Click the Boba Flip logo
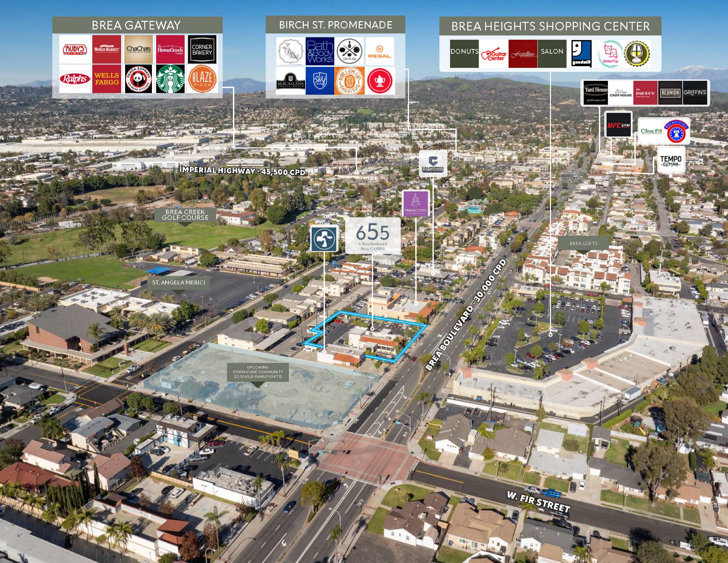The width and height of the screenshot is (728, 563). pyautogui.click(x=611, y=54)
